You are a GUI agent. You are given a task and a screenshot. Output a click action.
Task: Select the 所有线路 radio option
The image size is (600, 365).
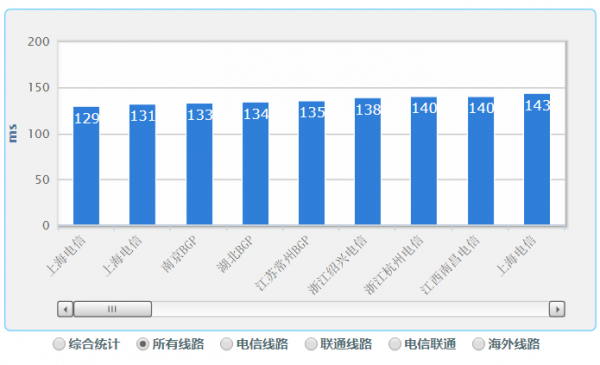(x=143, y=344)
